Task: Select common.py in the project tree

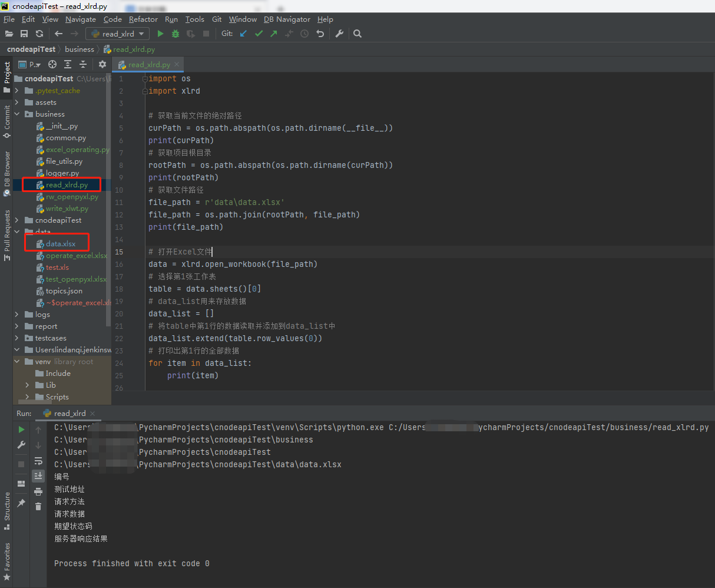Action: pos(65,138)
